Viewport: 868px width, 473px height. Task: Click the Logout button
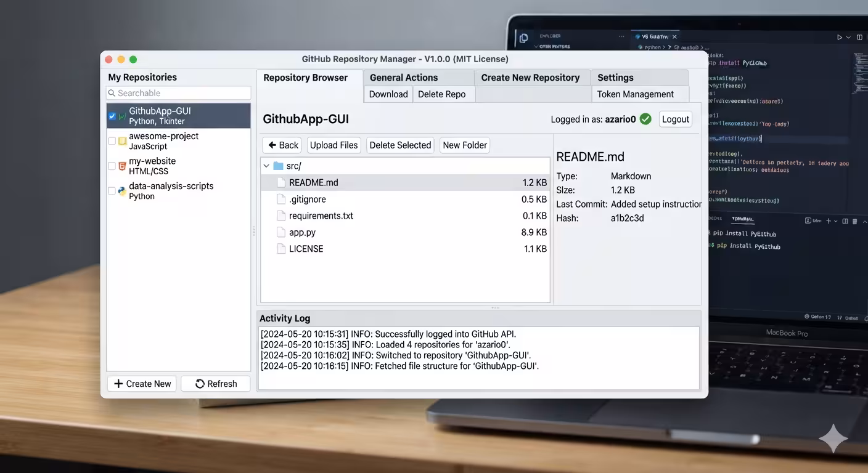(676, 119)
